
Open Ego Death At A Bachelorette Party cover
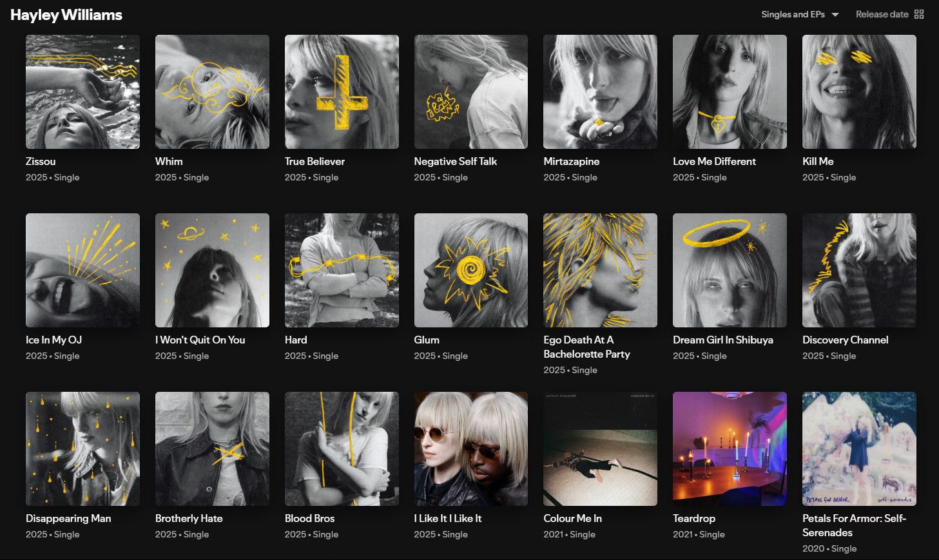(600, 270)
